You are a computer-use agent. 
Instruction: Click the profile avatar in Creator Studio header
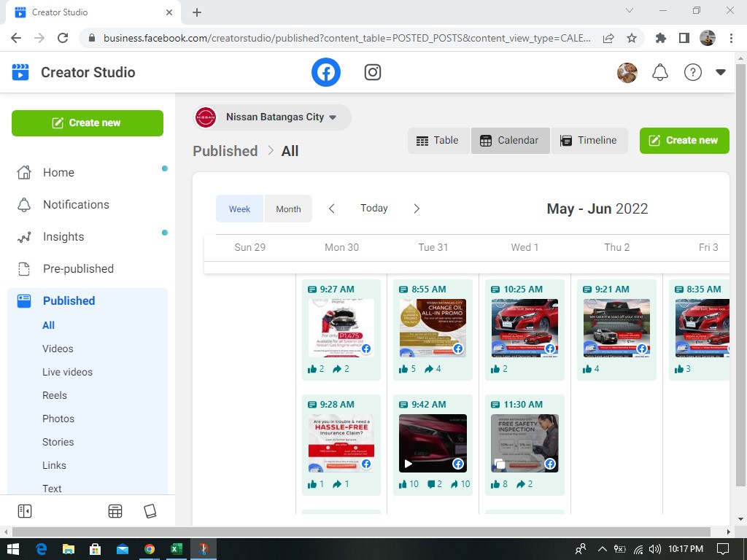627,72
